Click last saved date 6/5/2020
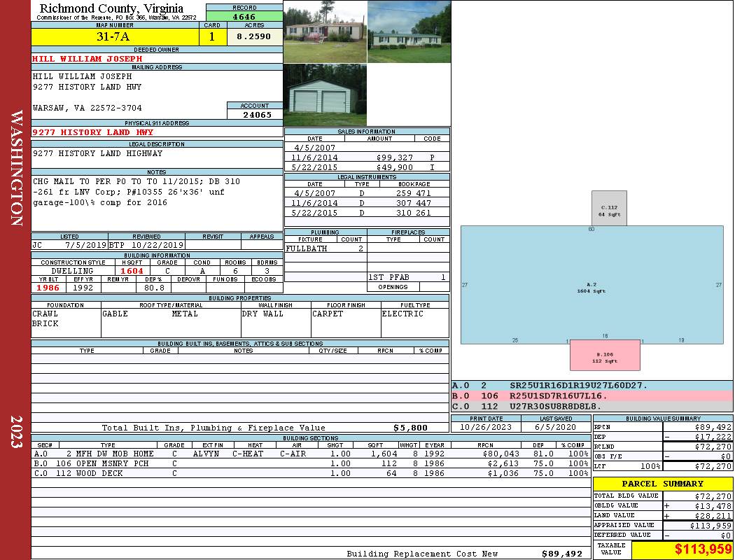The width and height of the screenshot is (735, 560). point(556,427)
